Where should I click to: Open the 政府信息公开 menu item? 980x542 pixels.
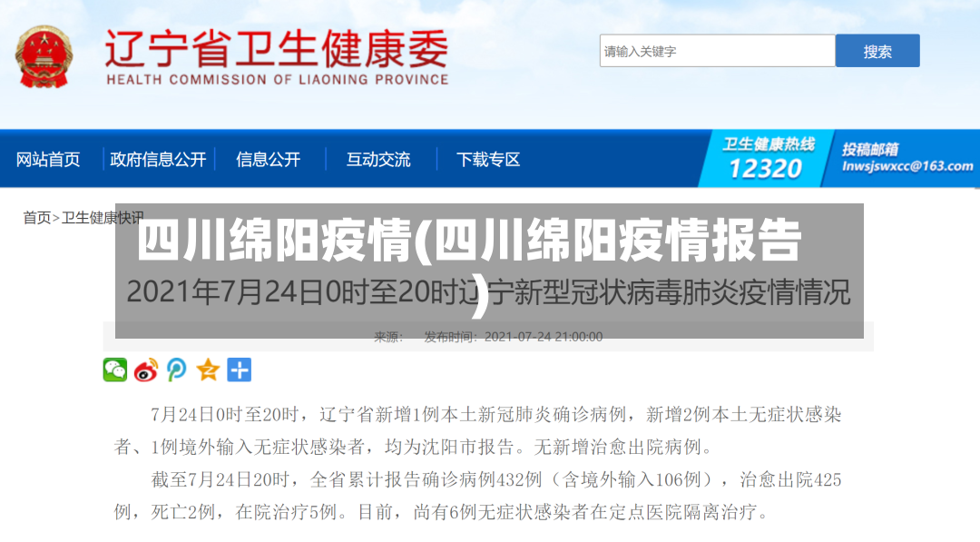pos(158,160)
